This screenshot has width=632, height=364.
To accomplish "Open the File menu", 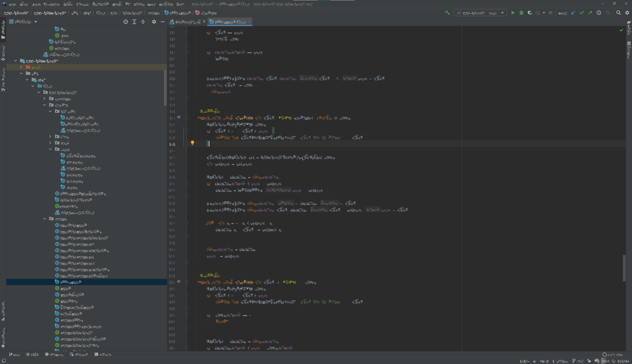I will pos(12,4).
